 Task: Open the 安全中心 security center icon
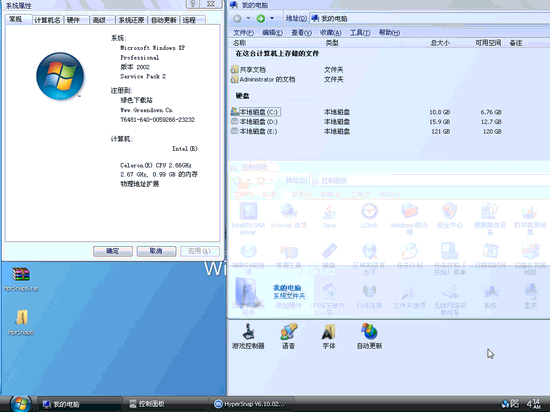point(450,216)
